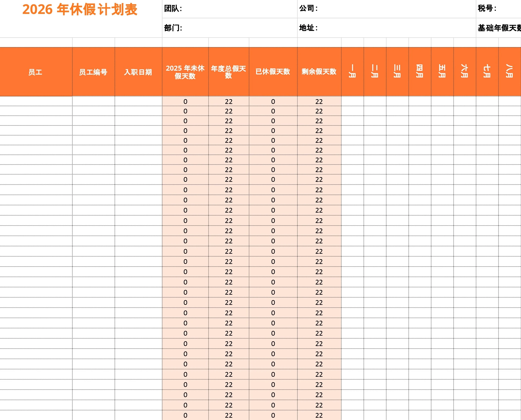Select the 八月 month header
Image resolution: width=521 pixels, height=420 pixels.
510,72
